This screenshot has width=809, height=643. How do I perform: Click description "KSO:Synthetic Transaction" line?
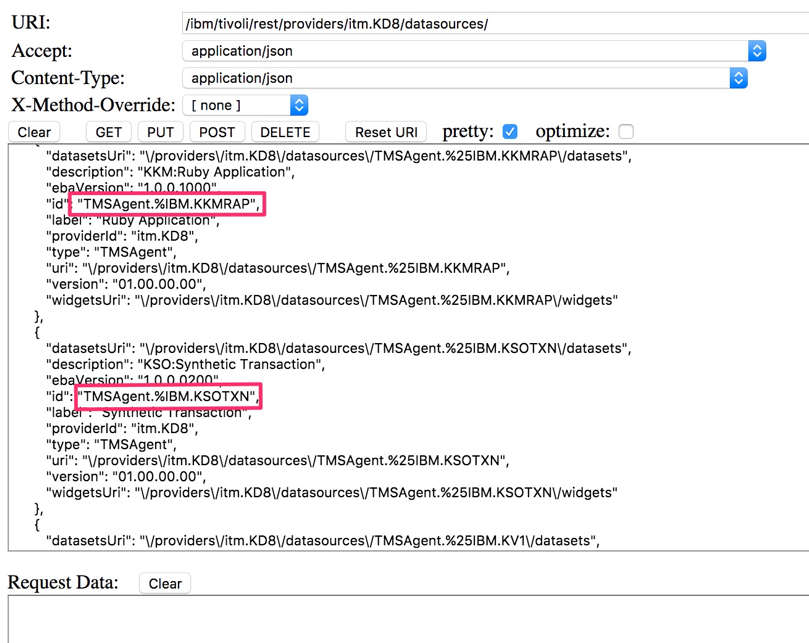(186, 364)
